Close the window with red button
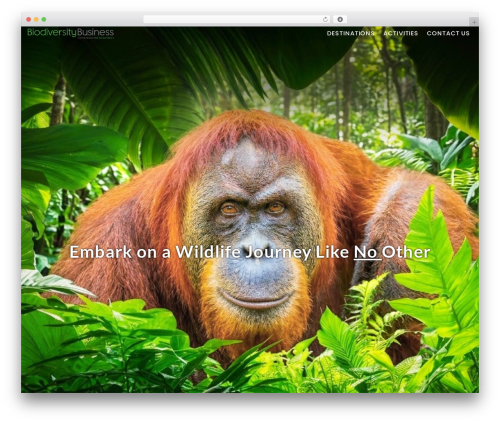This screenshot has height=423, width=500. (29, 20)
